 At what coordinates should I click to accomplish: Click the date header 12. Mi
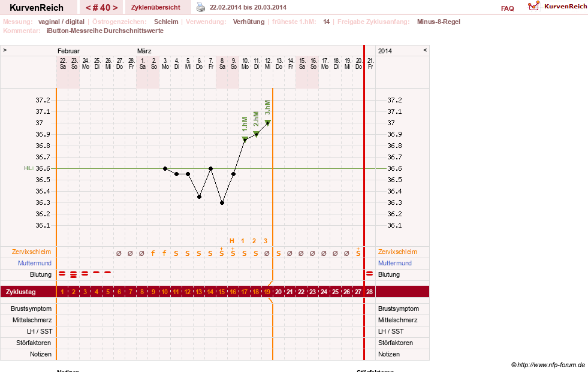pos(268,63)
